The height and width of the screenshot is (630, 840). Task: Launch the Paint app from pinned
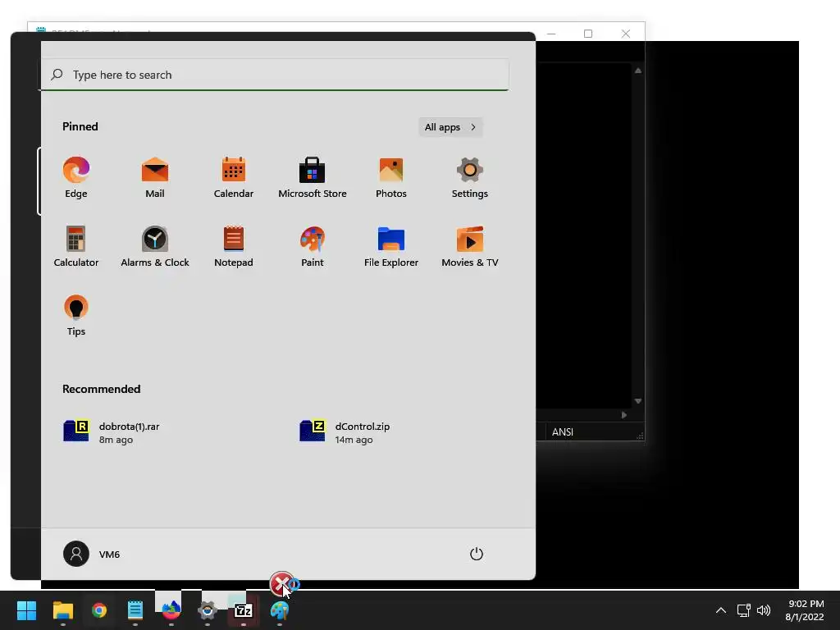[313, 246]
